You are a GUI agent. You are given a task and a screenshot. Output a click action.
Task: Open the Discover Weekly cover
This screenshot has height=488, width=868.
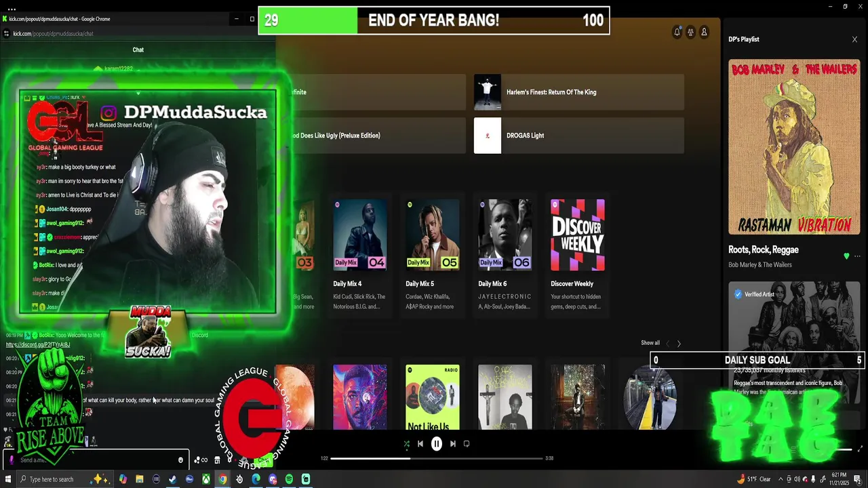pyautogui.click(x=578, y=235)
